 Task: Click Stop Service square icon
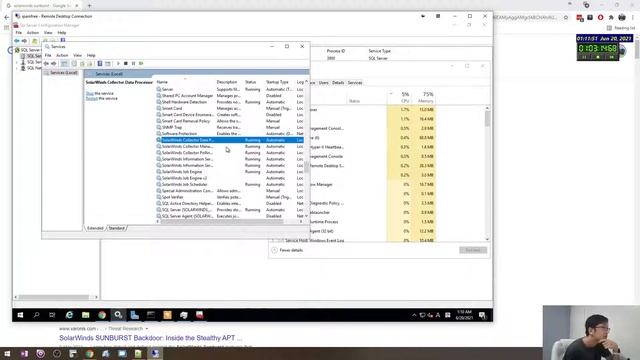(x=126, y=64)
